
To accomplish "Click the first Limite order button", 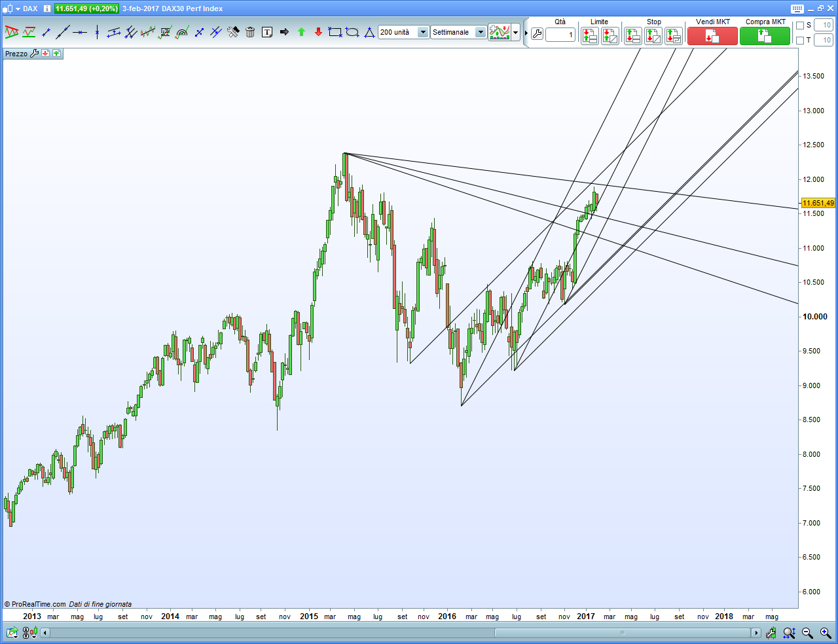I will (590, 36).
